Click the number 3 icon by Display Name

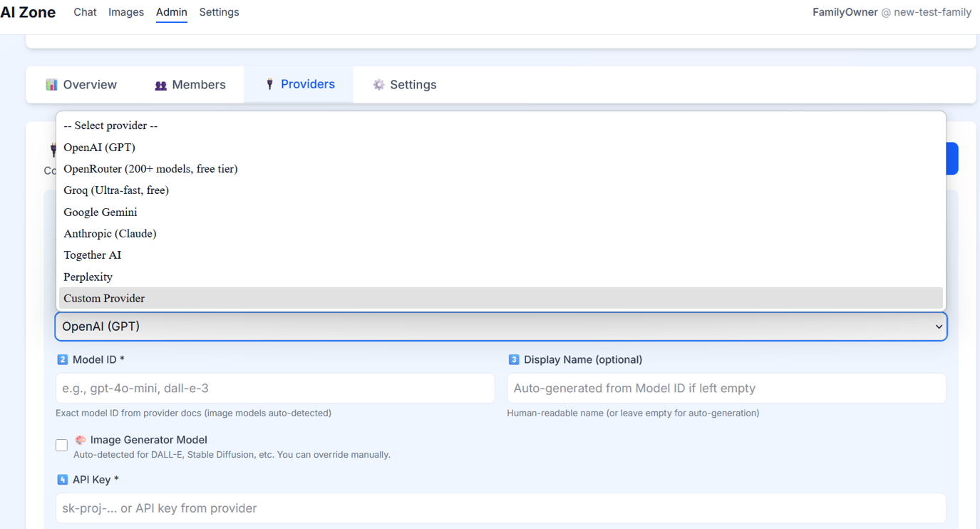[x=513, y=359]
